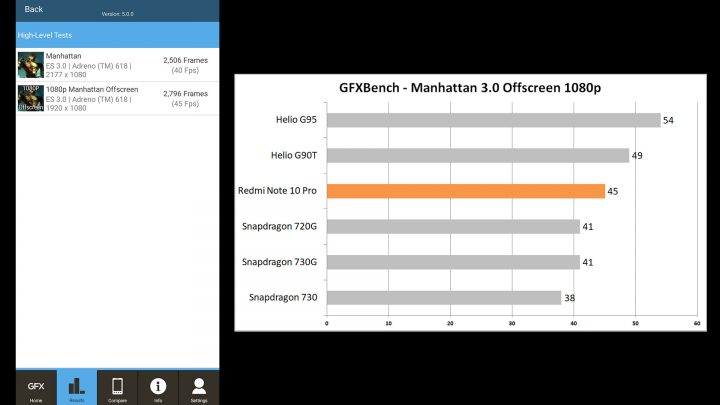Open the Settings person tab
This screenshot has height=405, width=720.
click(199, 388)
